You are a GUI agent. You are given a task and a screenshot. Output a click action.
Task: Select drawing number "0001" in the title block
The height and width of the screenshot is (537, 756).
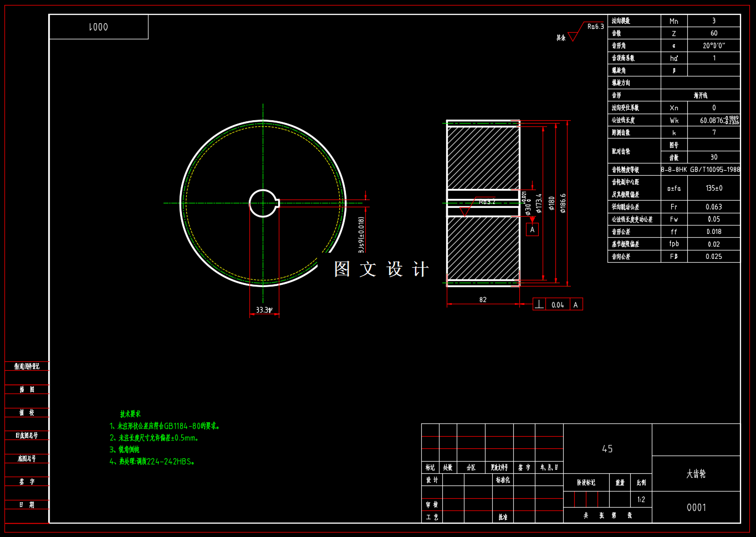click(x=696, y=508)
